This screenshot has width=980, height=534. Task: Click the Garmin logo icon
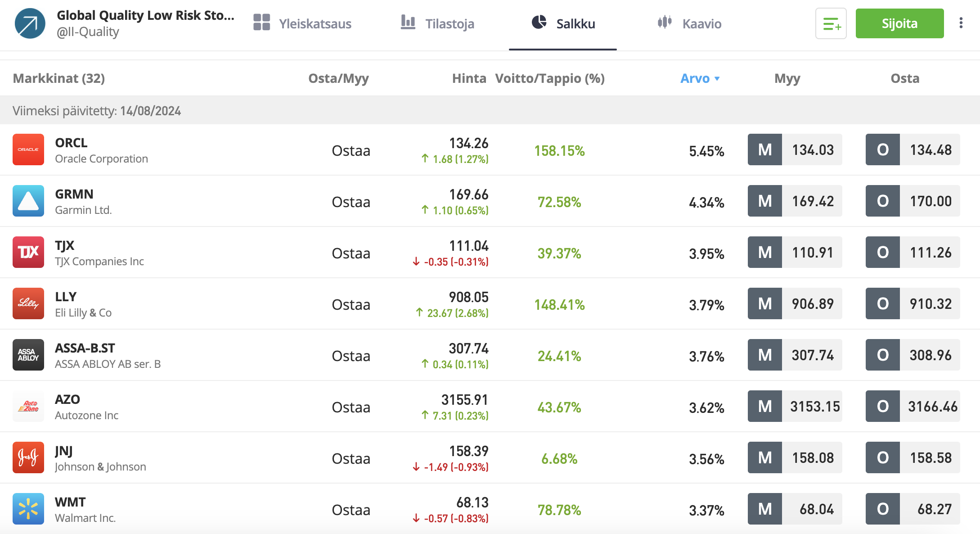(x=28, y=201)
